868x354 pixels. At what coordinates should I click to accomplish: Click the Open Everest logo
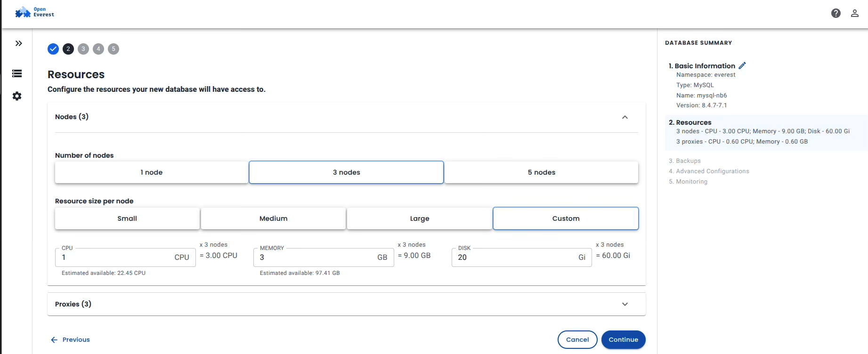click(x=34, y=12)
